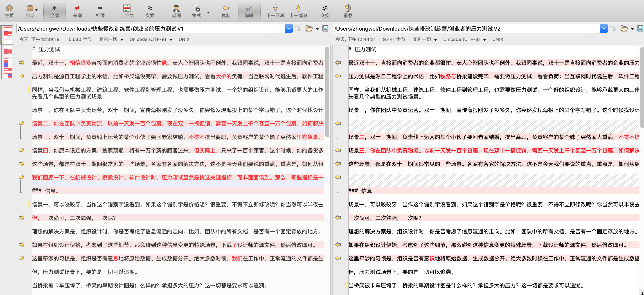This screenshot has width=644, height=295.
Task: Click right line 当桥梁被卡车压垮了
Action: click(x=466, y=285)
